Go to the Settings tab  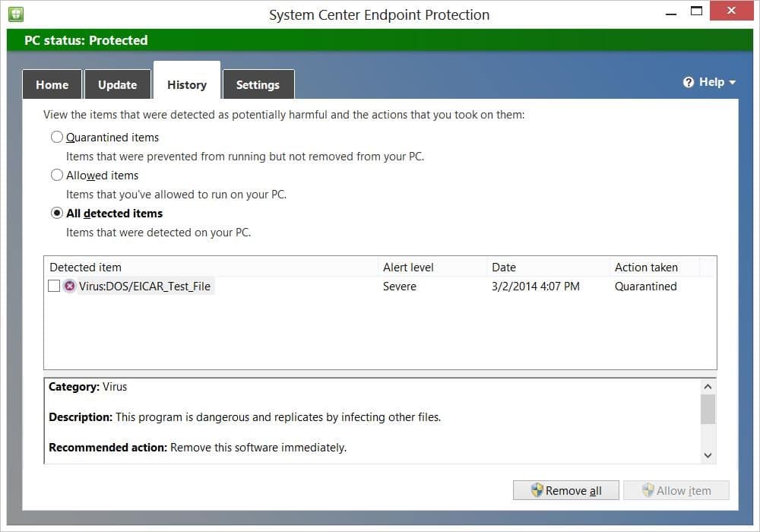tap(258, 84)
